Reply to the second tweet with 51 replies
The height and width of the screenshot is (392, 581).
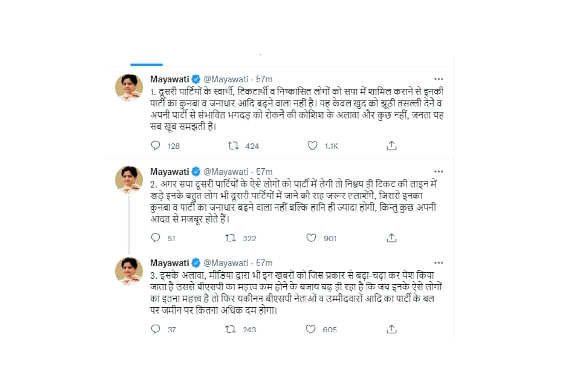(155, 238)
